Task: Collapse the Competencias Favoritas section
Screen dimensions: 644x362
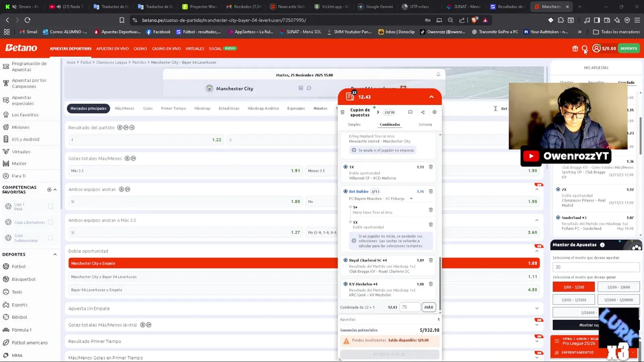Action: coord(55,190)
